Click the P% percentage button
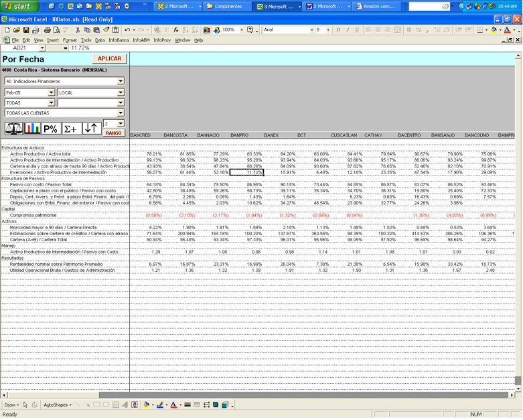This screenshot has width=523, height=420. point(51,128)
